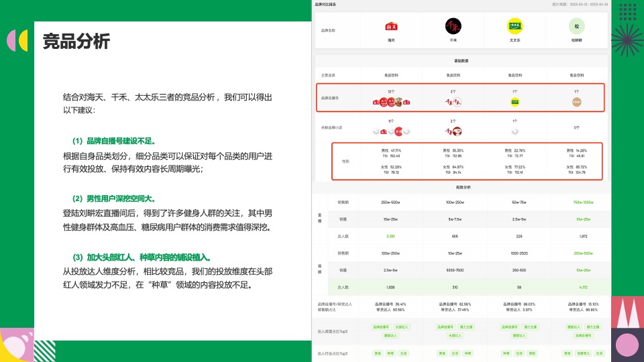Click the 310 video creator count

point(455,288)
